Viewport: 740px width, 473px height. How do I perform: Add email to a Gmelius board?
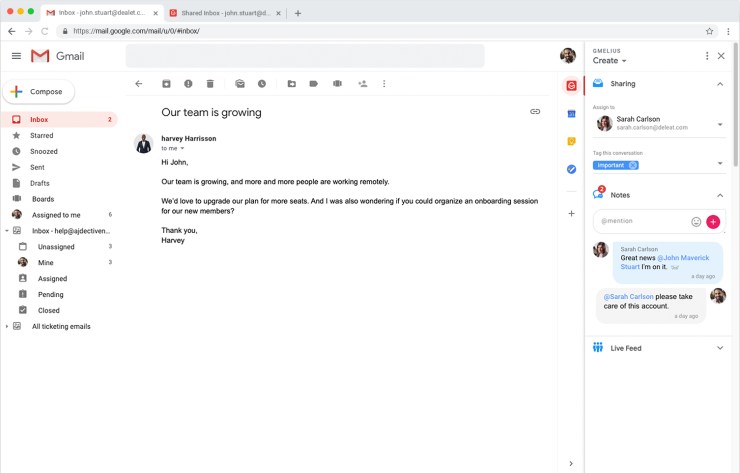[x=337, y=84]
